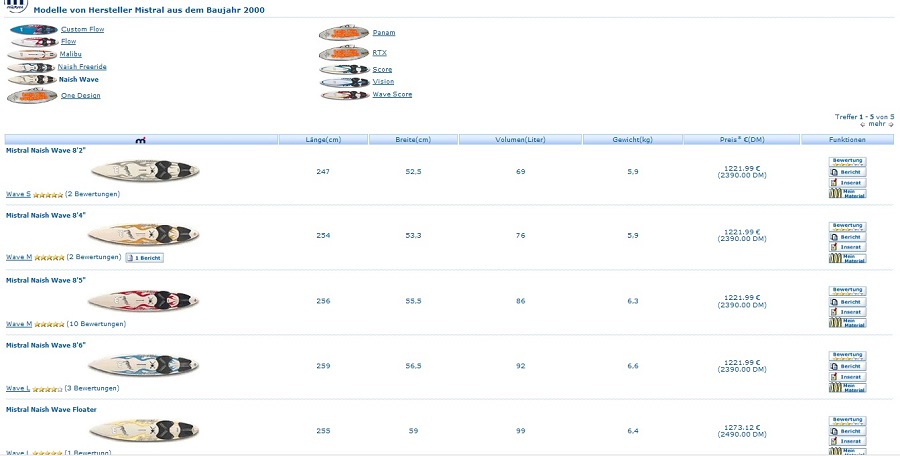Viewport: 900px width, 456px height.
Task: Open Wave S link under Naish Wave 8'2"
Action: coord(18,194)
